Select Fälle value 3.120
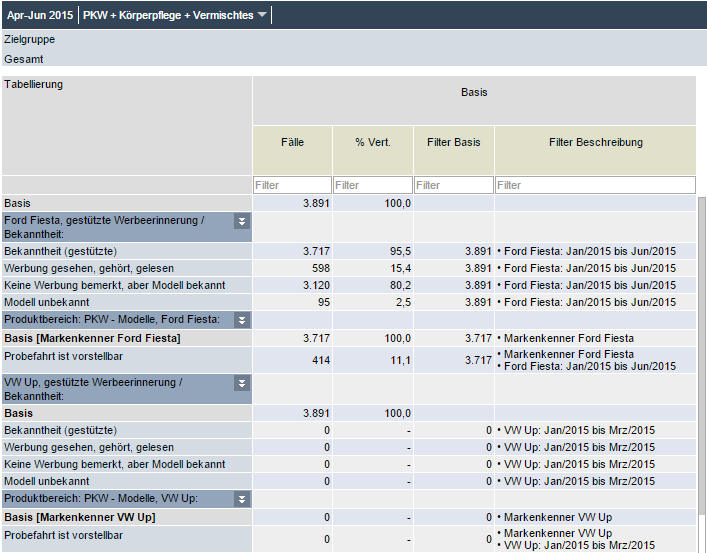The width and height of the screenshot is (707, 553). (316, 286)
